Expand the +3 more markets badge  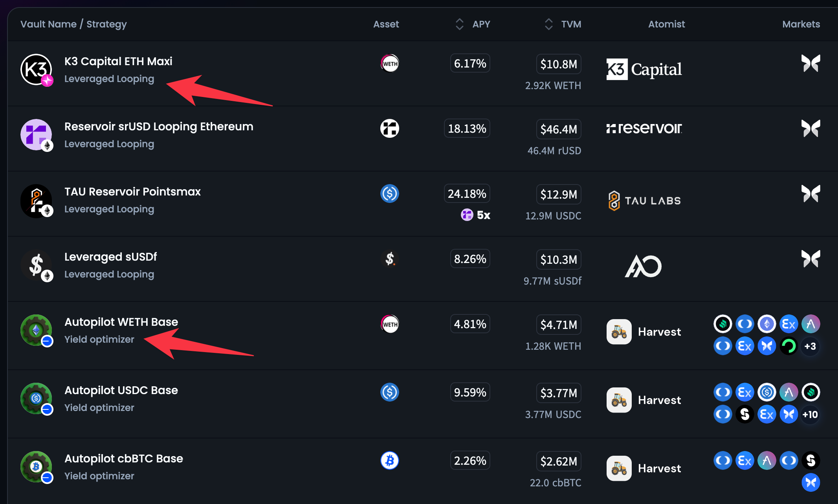tap(810, 346)
